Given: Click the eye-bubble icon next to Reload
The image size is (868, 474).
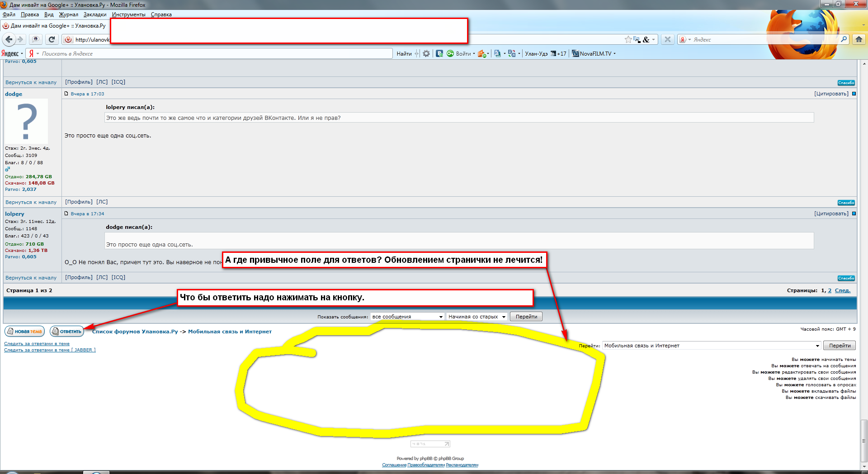Looking at the screenshot, I should (x=36, y=39).
